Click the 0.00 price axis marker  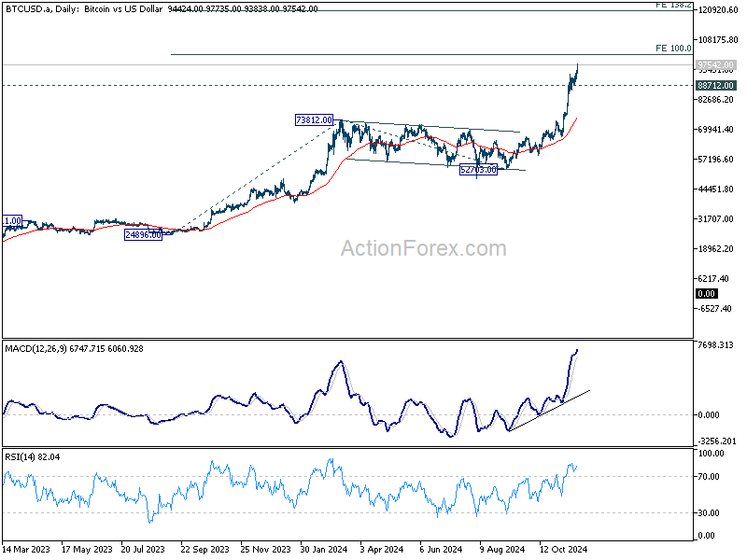706,294
